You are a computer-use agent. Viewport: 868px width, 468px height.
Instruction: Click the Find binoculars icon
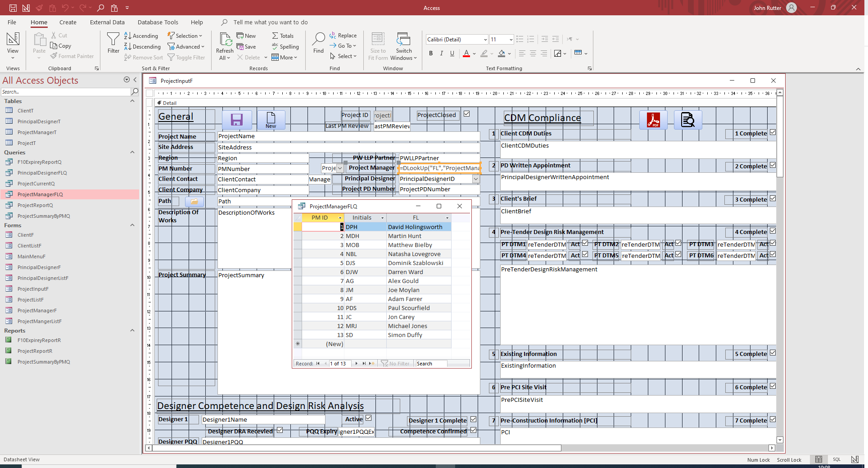[x=318, y=43]
